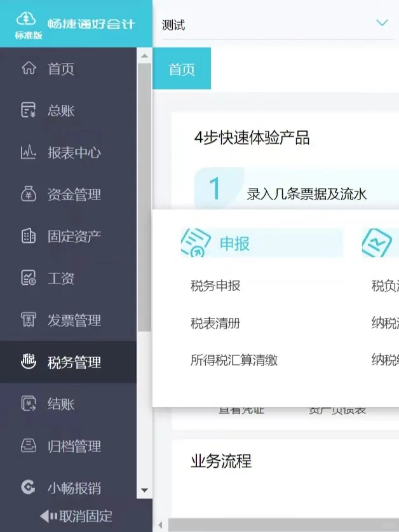Screen dimensions: 399x532
Task: Click the 标准版 edition label
Action: tap(29, 36)
